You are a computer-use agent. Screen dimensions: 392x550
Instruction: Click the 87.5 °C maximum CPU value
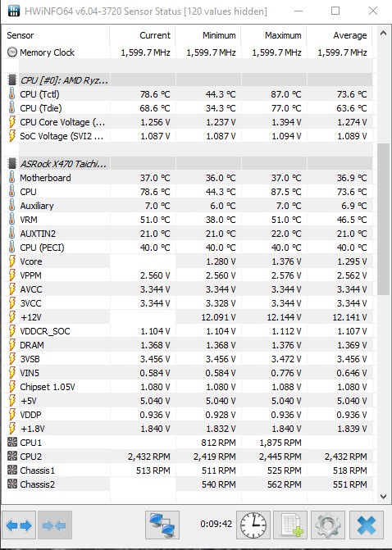point(286,192)
